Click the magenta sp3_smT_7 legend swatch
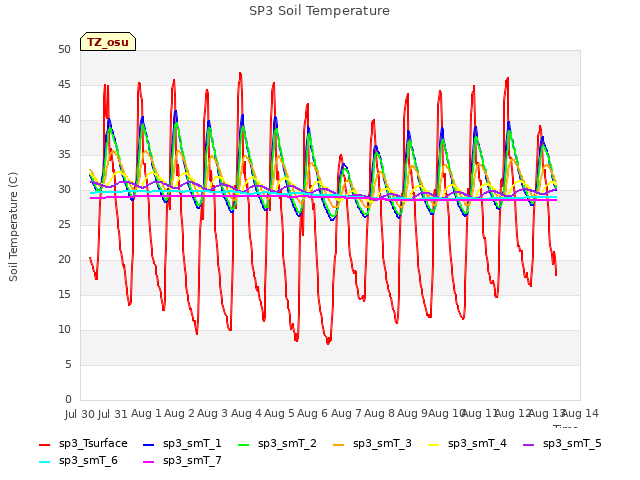Image resolution: width=640 pixels, height=480 pixels. point(149,462)
